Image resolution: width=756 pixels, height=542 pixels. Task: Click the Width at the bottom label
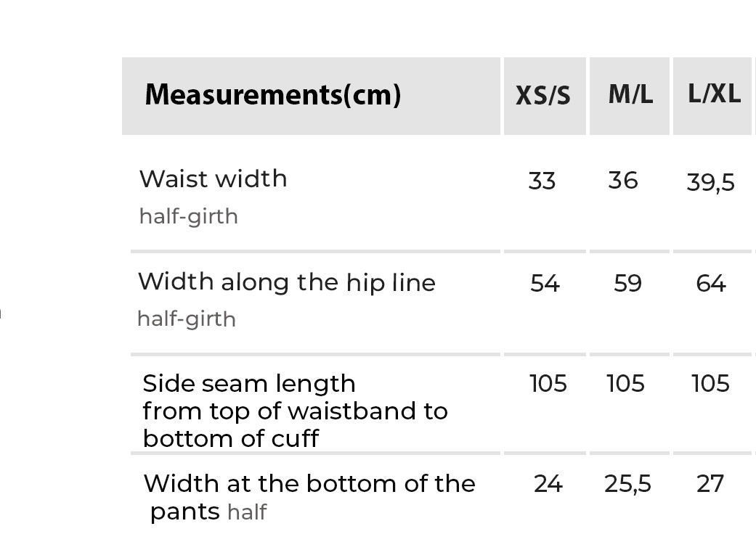[309, 484]
